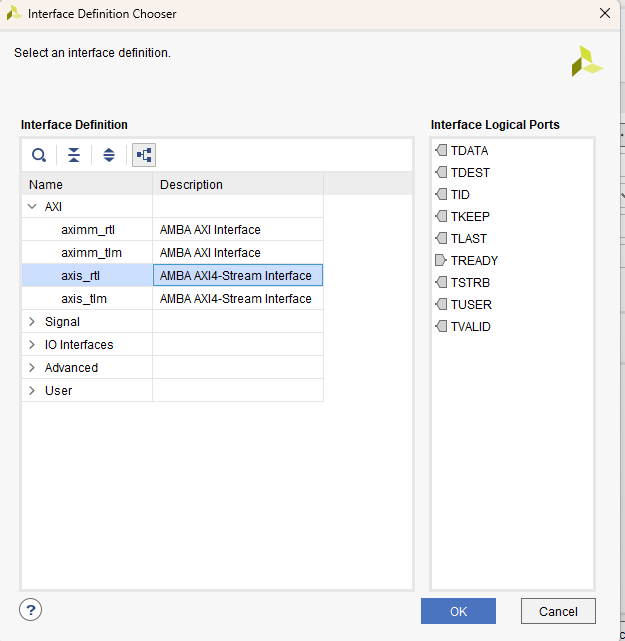Screen dimensions: 625x641
Task: Click the Cancel button
Action: (x=558, y=611)
